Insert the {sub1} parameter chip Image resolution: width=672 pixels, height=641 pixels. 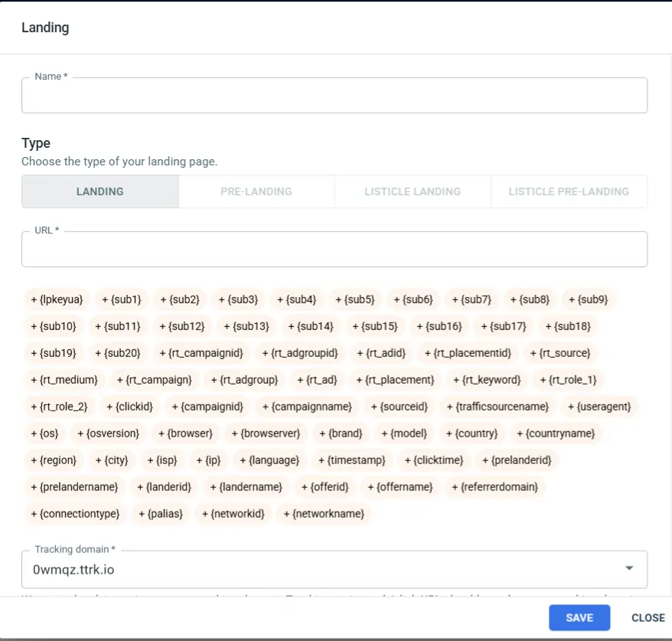(122, 299)
